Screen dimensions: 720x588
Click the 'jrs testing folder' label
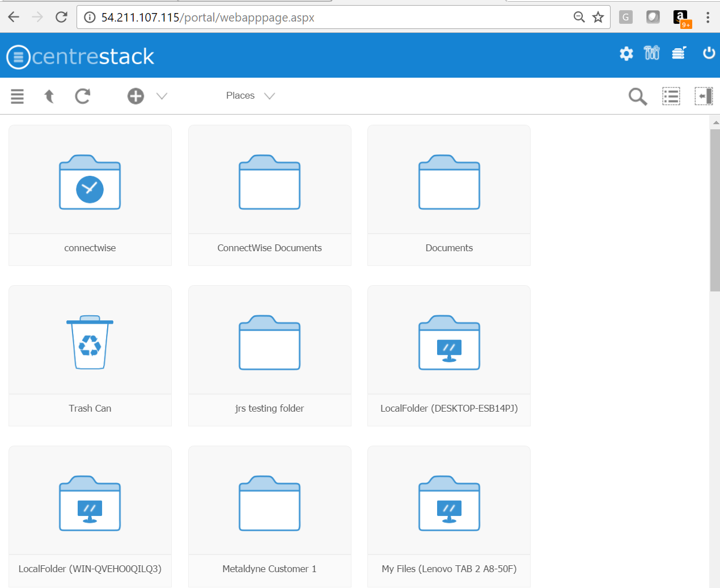pos(270,408)
